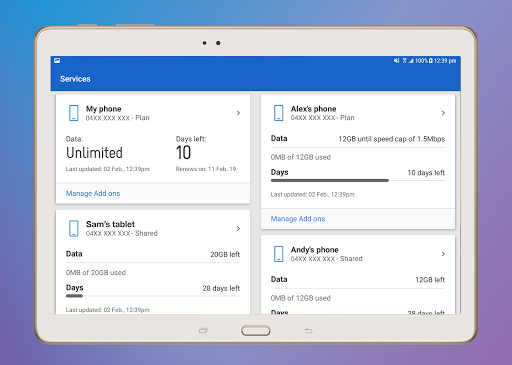
Task: Tap the Alex's phone card title
Action: tap(314, 109)
